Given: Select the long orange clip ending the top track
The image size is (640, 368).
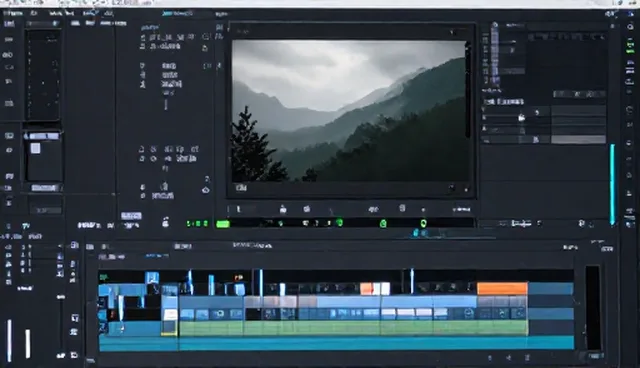Looking at the screenshot, I should [x=502, y=288].
